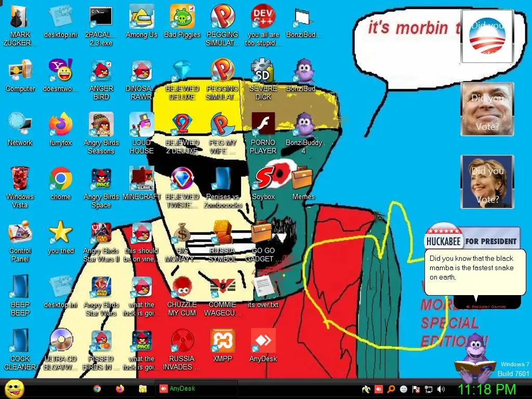
Task: Launch the Bad Piggies game icon
Action: coord(182,16)
